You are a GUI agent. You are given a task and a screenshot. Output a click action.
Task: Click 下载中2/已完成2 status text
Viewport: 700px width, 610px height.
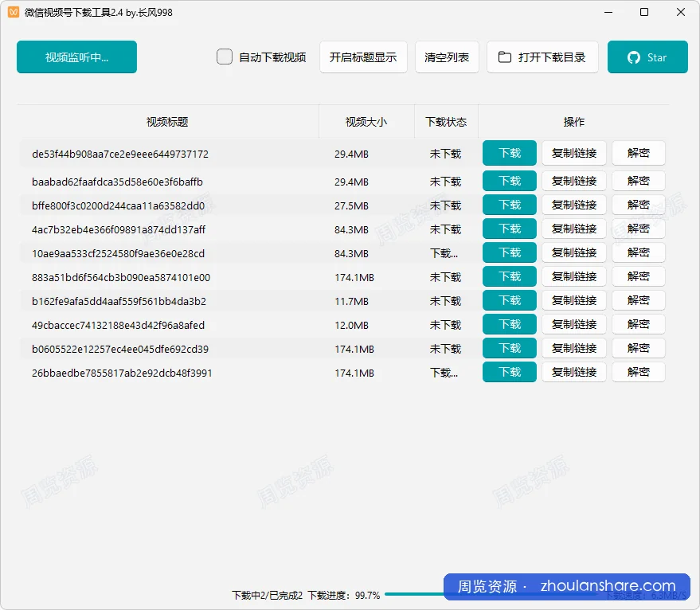pos(267,595)
